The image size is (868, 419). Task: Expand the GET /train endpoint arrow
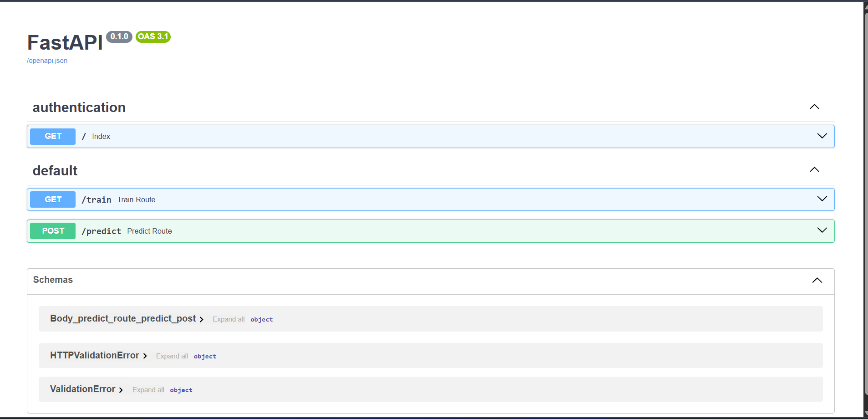pos(822,199)
